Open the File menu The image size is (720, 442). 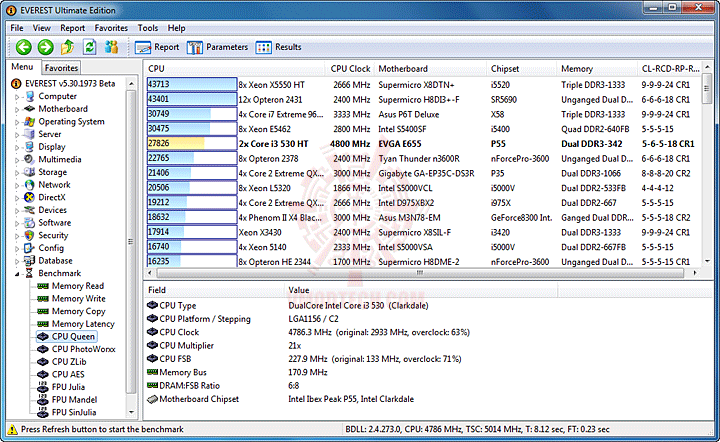[x=17, y=28]
